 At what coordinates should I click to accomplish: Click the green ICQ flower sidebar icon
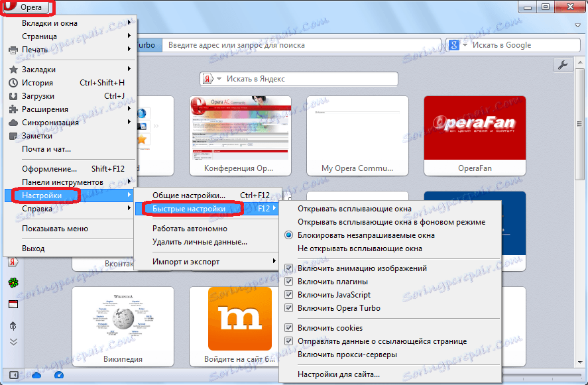coord(13,282)
